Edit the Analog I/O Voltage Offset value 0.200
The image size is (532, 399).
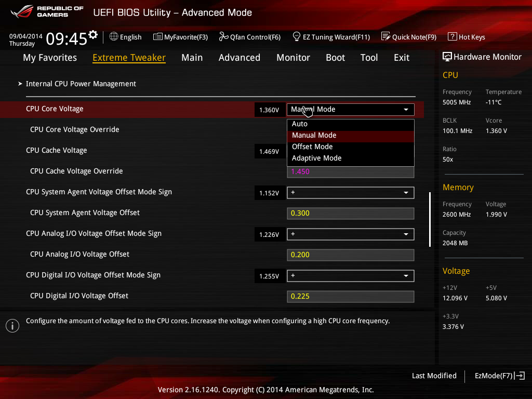pyautogui.click(x=351, y=255)
